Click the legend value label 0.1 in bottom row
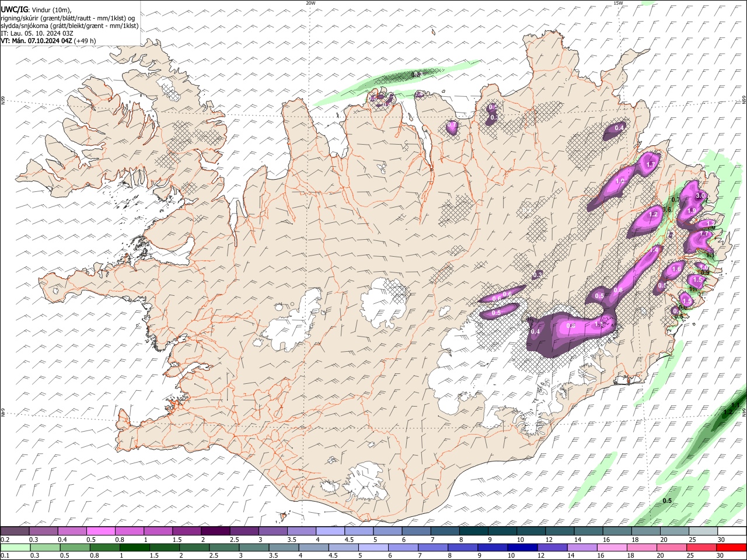 [x=5, y=555]
